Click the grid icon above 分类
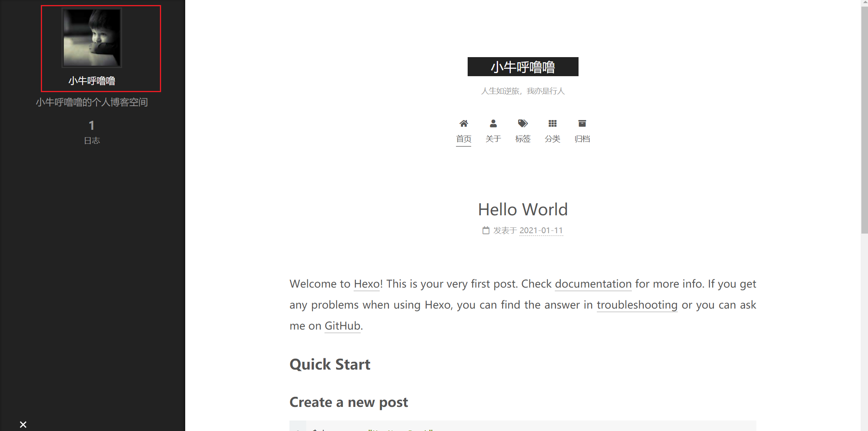Image resolution: width=868 pixels, height=431 pixels. point(552,124)
